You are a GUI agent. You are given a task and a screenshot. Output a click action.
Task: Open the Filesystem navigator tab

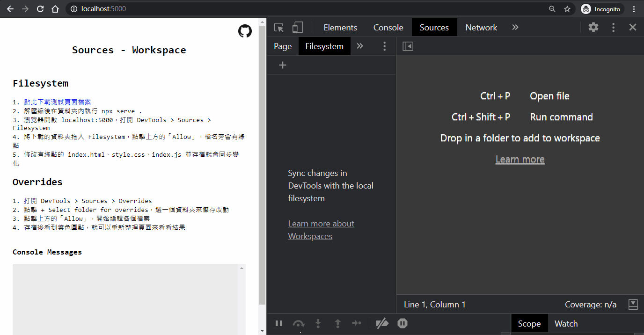324,46
